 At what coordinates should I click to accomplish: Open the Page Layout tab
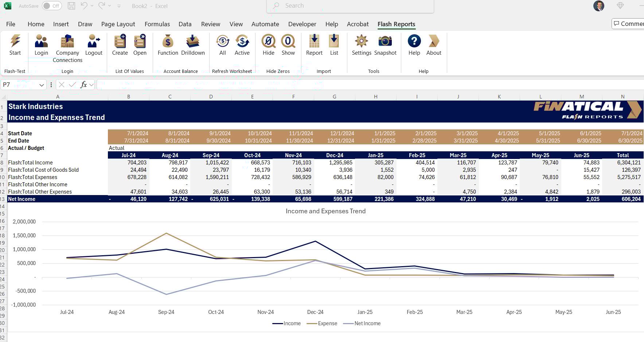pos(118,24)
